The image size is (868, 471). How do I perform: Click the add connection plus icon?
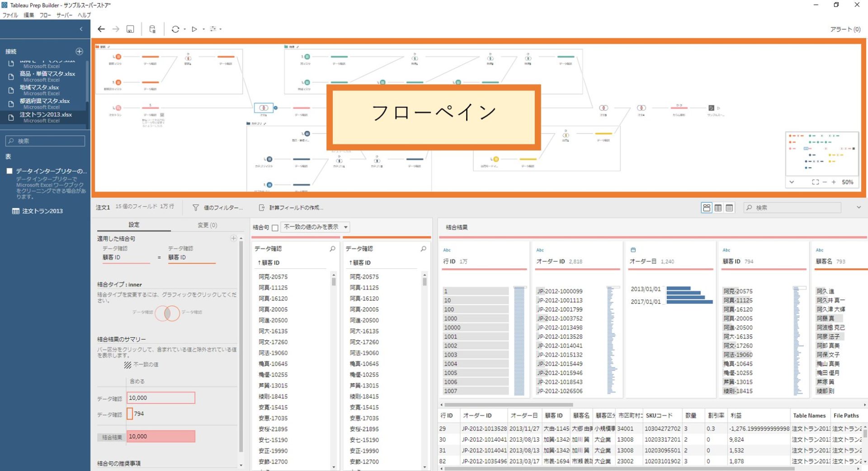pos(80,51)
